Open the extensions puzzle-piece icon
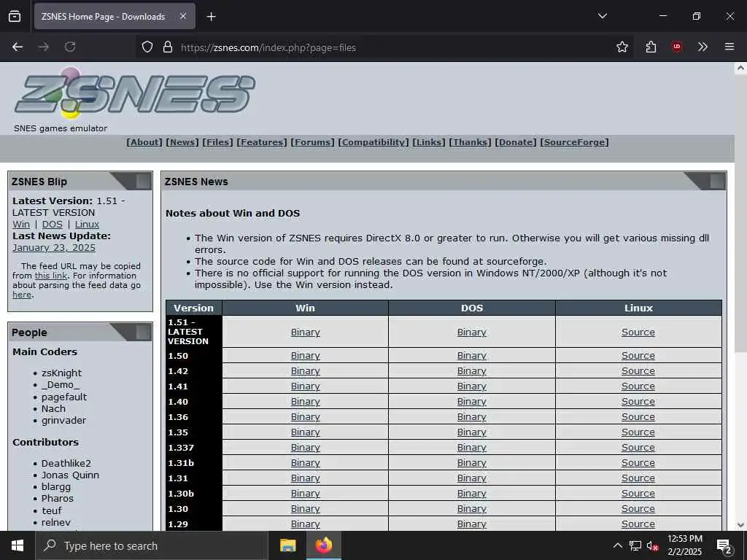Image resolution: width=747 pixels, height=560 pixels. click(x=651, y=47)
